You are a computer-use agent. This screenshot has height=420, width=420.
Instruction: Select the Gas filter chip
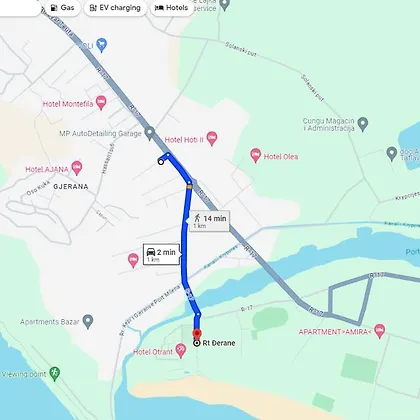click(x=63, y=8)
